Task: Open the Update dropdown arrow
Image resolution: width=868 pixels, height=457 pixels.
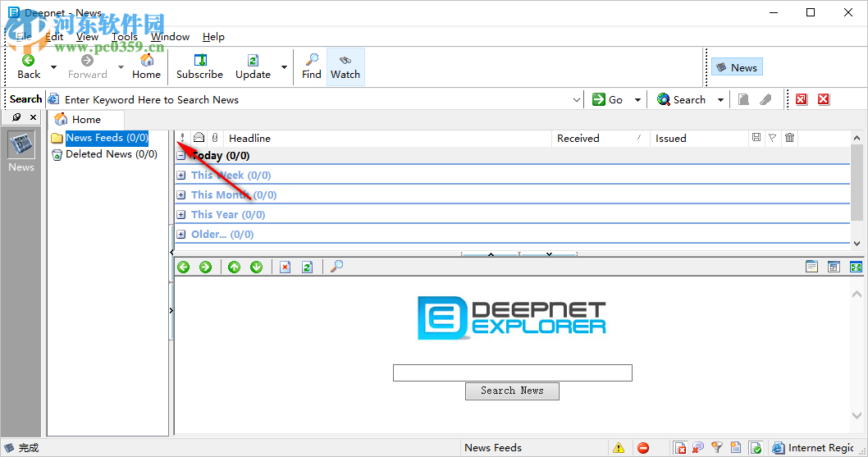Action: (x=284, y=67)
